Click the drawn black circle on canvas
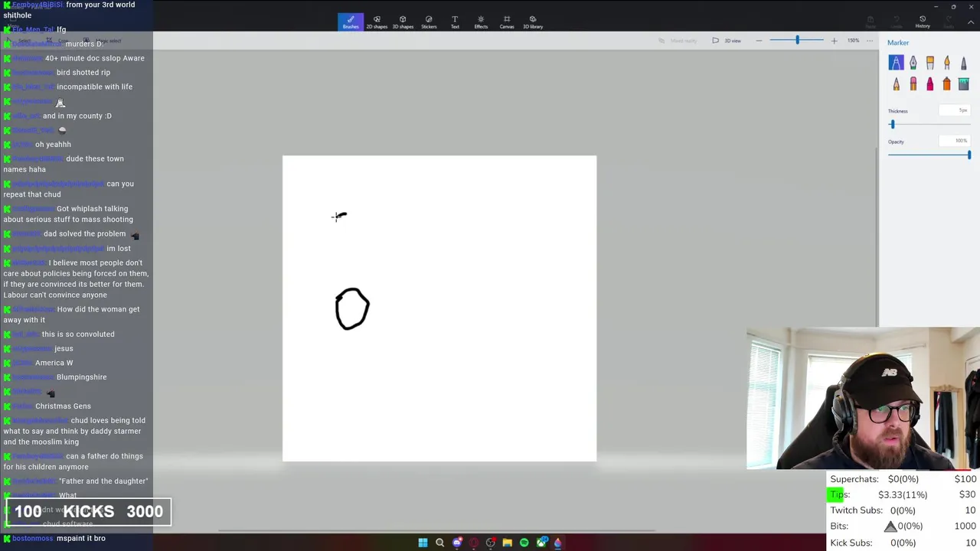Screen dimensions: 980x551 click(352, 309)
